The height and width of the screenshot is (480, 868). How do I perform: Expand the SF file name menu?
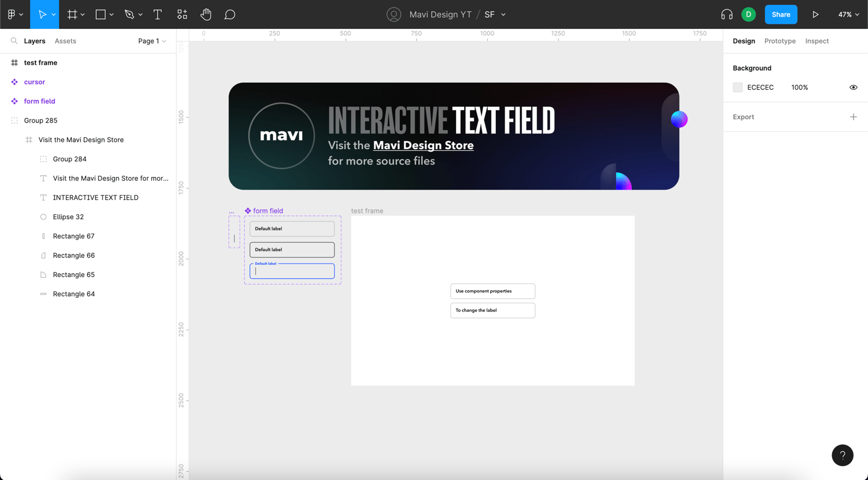tap(503, 14)
